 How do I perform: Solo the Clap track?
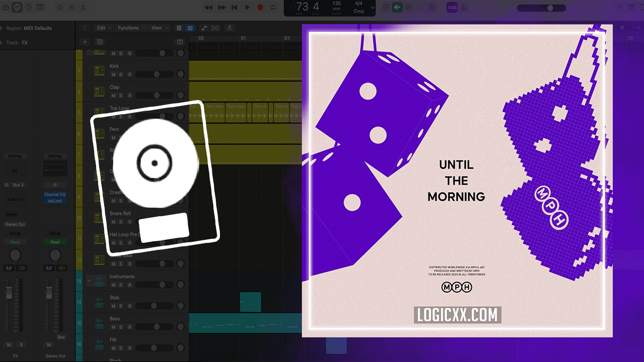pyautogui.click(x=121, y=96)
